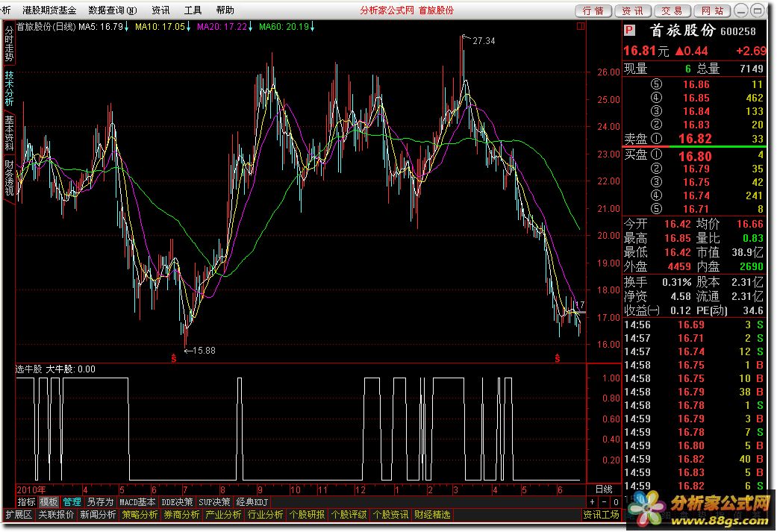Click the 交易 button at top right
Screen dimensions: 777x532
coord(672,11)
